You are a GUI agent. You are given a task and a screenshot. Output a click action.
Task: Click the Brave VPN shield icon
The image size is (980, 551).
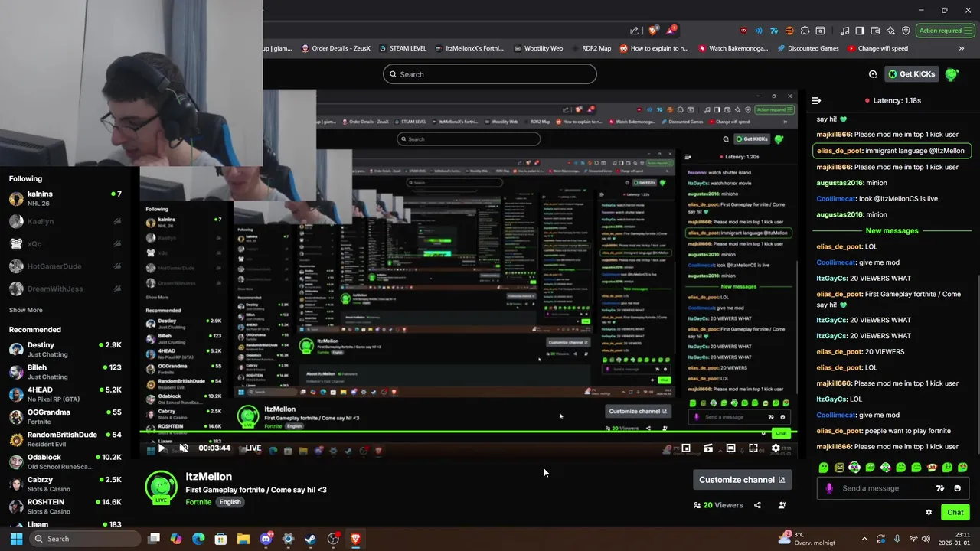tap(906, 31)
